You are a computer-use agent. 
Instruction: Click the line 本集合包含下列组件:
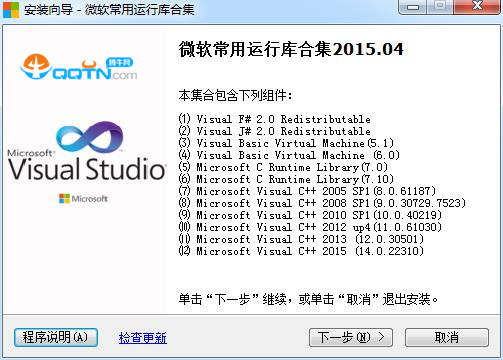point(235,95)
